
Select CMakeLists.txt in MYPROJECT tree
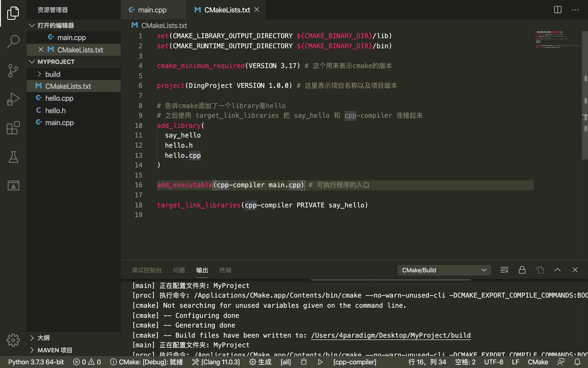74,86
